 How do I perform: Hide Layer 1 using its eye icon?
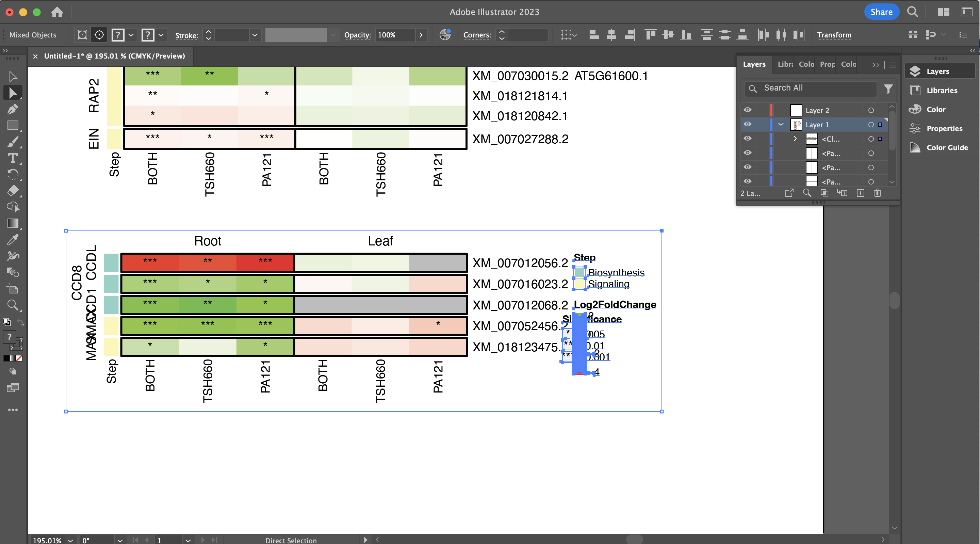click(747, 124)
